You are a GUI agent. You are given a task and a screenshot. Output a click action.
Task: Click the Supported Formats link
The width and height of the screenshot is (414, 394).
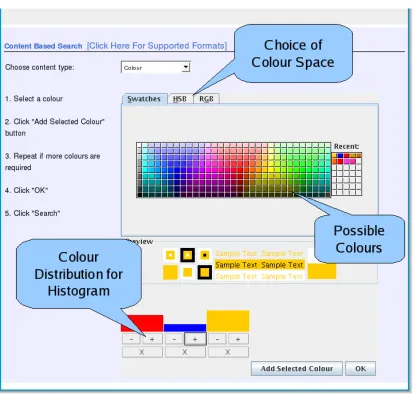point(157,46)
